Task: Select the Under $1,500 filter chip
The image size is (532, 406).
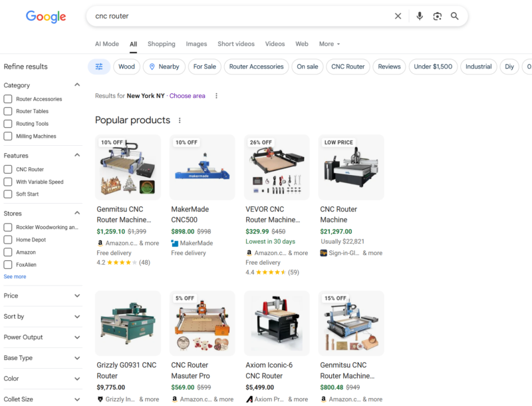Action: tap(432, 67)
